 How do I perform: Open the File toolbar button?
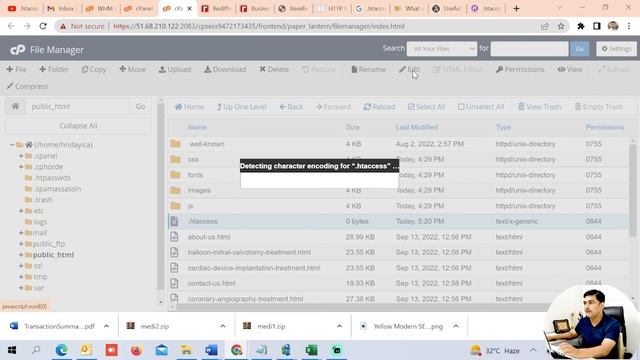(x=16, y=69)
